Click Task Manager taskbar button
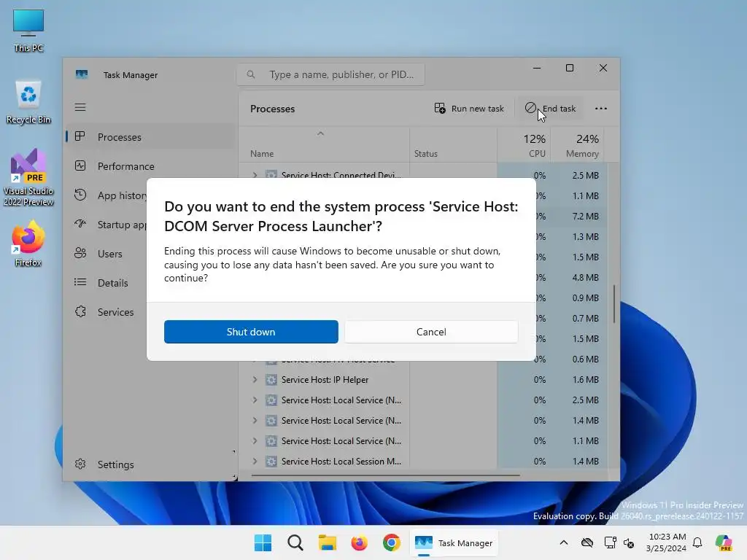 pyautogui.click(x=454, y=542)
